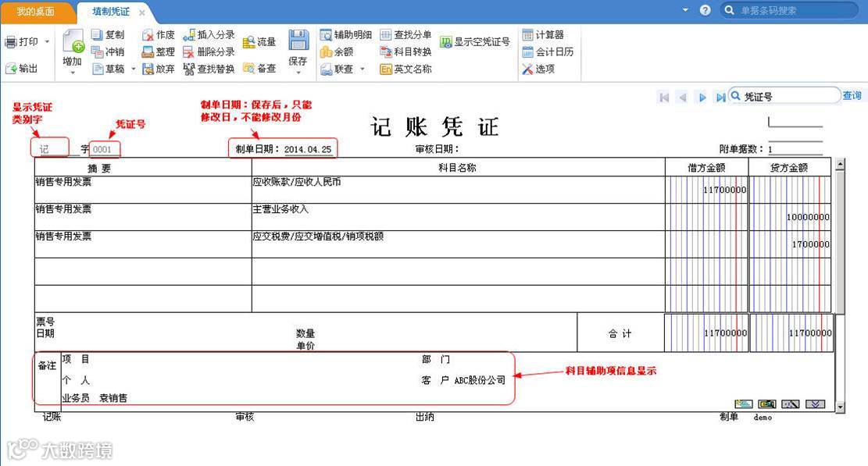Click the 打印 print icon
The image size is (868, 466).
pyautogui.click(x=10, y=42)
